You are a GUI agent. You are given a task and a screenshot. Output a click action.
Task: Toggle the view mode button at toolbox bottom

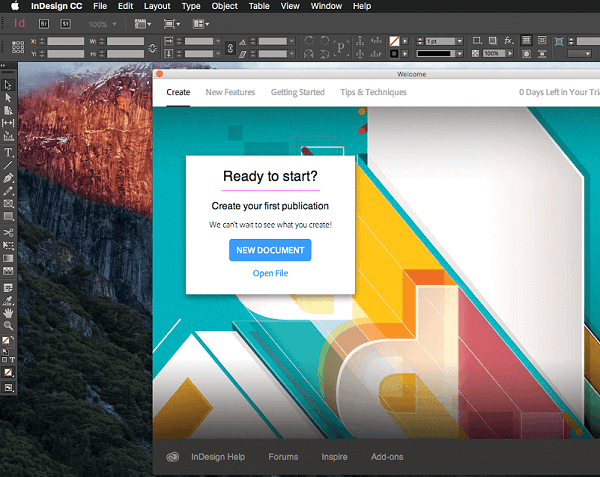pyautogui.click(x=8, y=387)
